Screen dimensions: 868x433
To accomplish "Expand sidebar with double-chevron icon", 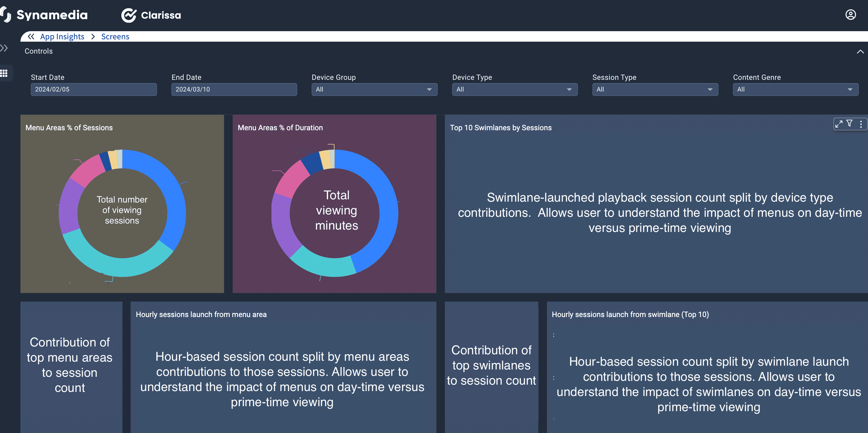I will pyautogui.click(x=4, y=48).
